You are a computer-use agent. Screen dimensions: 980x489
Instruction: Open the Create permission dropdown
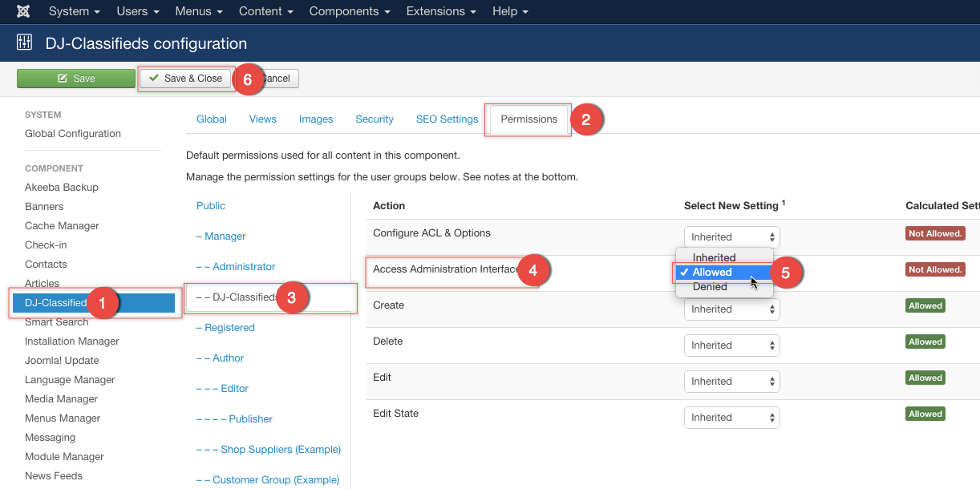[732, 309]
